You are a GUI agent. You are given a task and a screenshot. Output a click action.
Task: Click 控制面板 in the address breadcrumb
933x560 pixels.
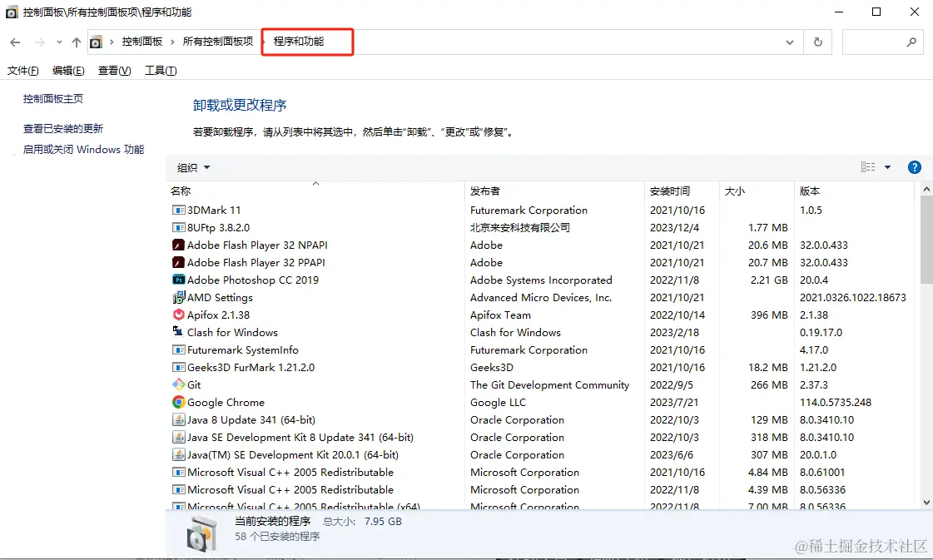pos(142,42)
